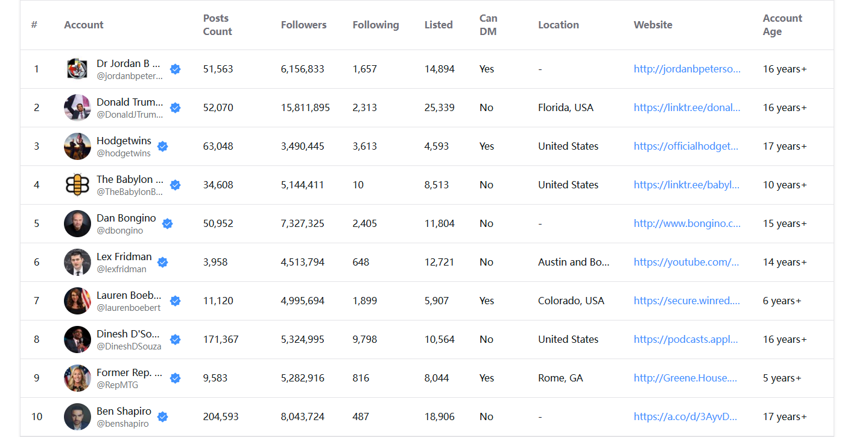The height and width of the screenshot is (437, 868).
Task: Open Dinesh D'Souza's podcasts.apple link
Action: click(685, 340)
